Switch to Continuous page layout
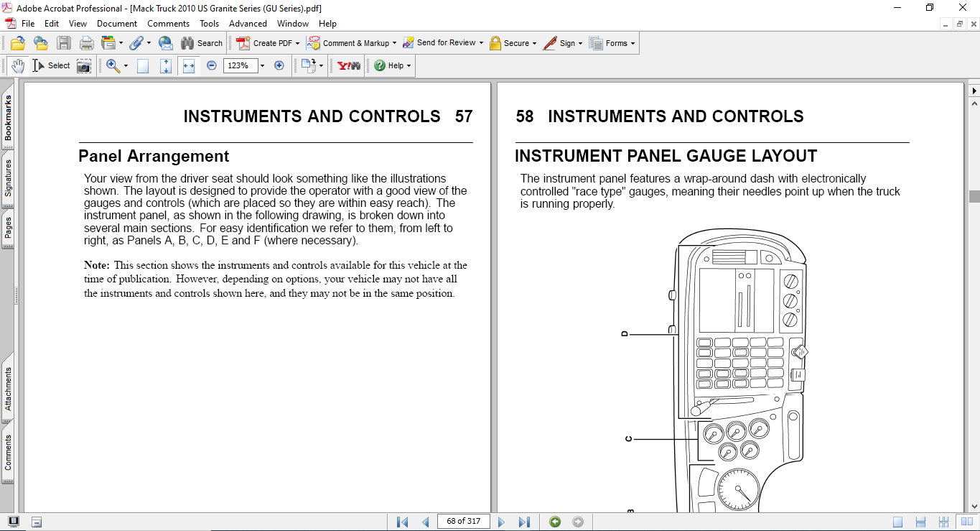This screenshot has height=531, width=980. point(921,522)
